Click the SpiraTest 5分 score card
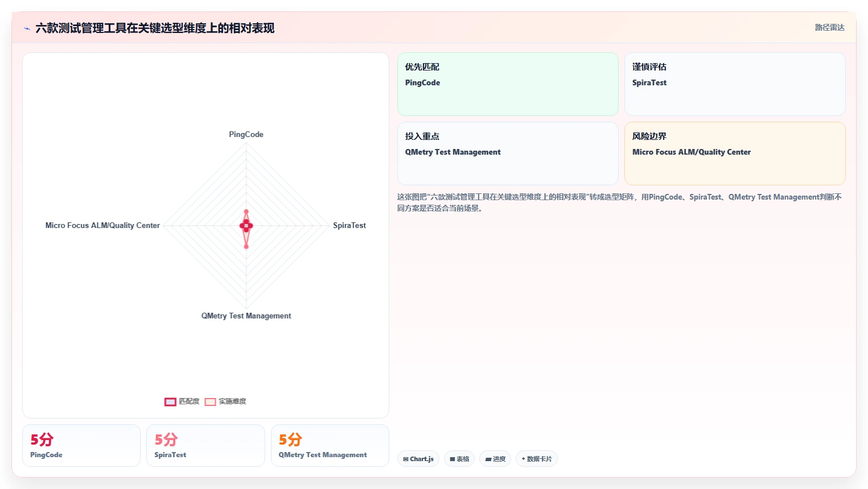This screenshot has height=489, width=868. (x=205, y=446)
